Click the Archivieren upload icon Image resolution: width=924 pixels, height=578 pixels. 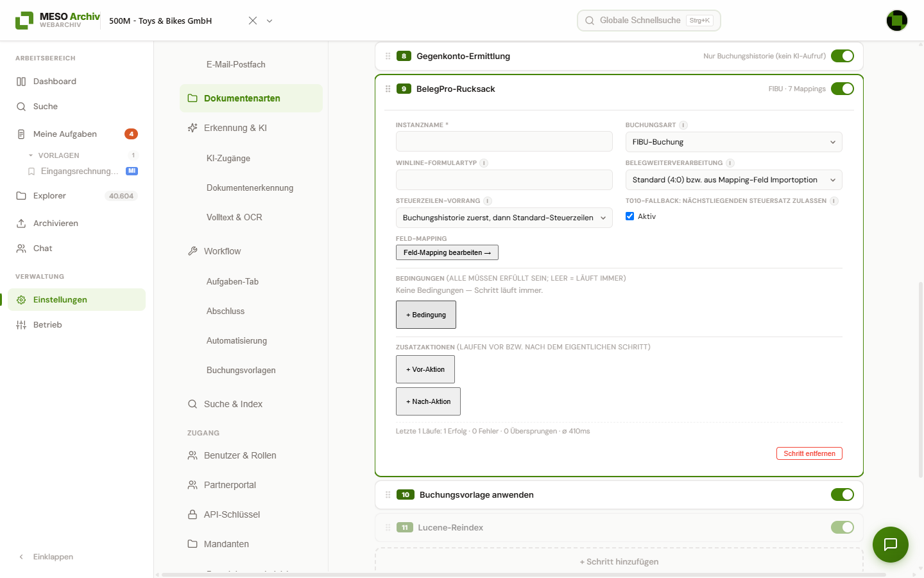pos(21,223)
